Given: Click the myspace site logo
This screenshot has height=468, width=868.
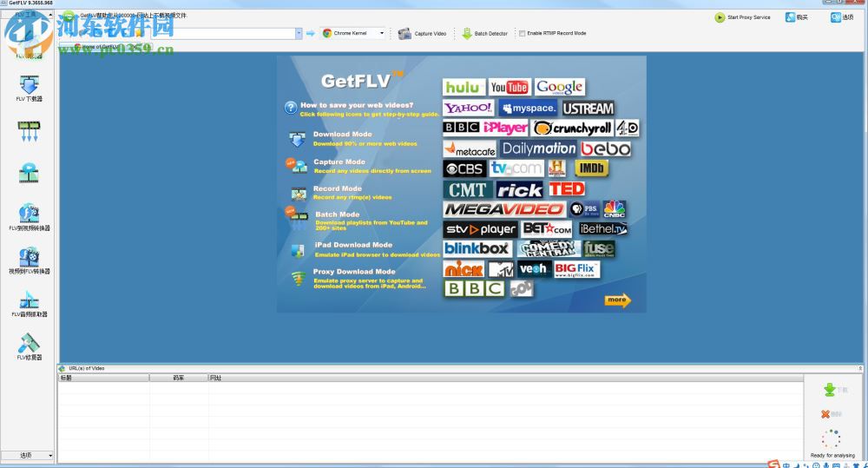Looking at the screenshot, I should [x=528, y=108].
